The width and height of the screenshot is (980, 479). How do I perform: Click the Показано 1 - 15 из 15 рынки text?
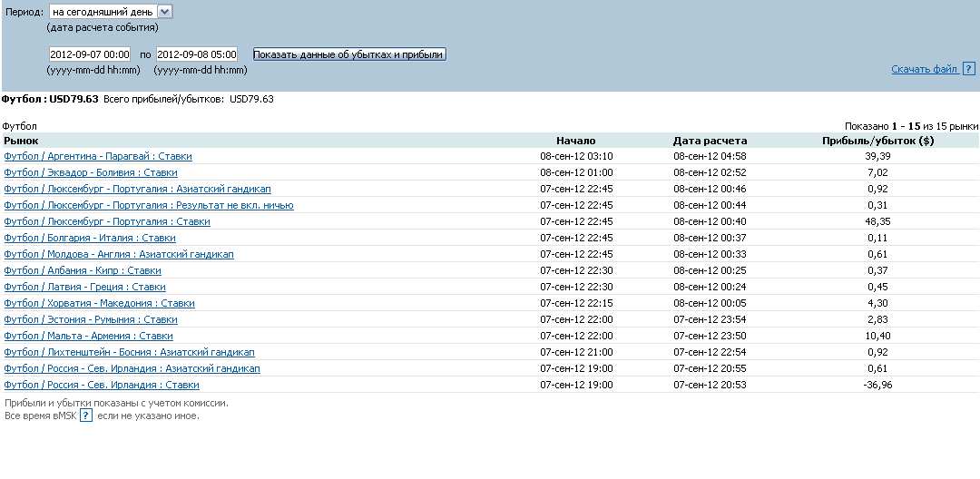pos(911,126)
